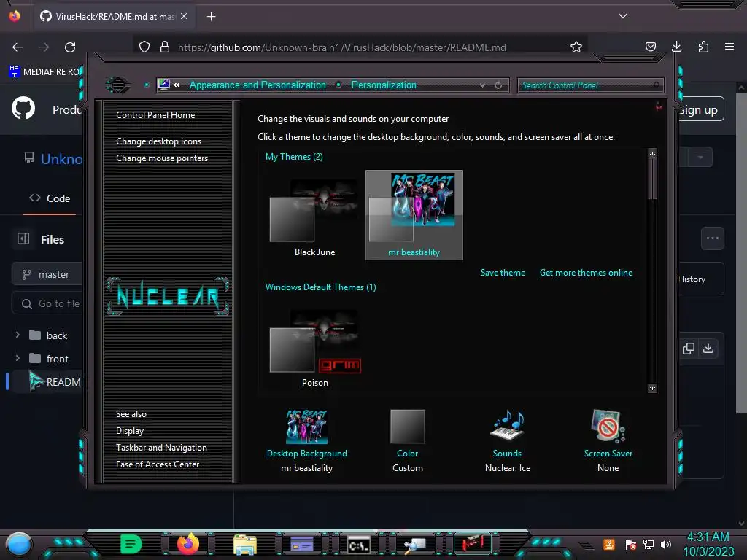Close the VirusHack README tab
This screenshot has height=560, width=747.
tap(184, 16)
